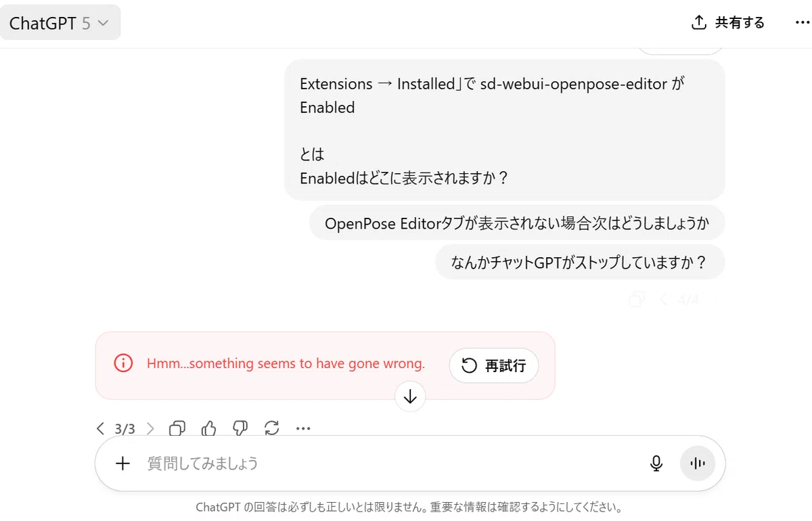Click the OpenPose Editorタブ message bubble
Screen dimensions: 812x521
[517, 223]
